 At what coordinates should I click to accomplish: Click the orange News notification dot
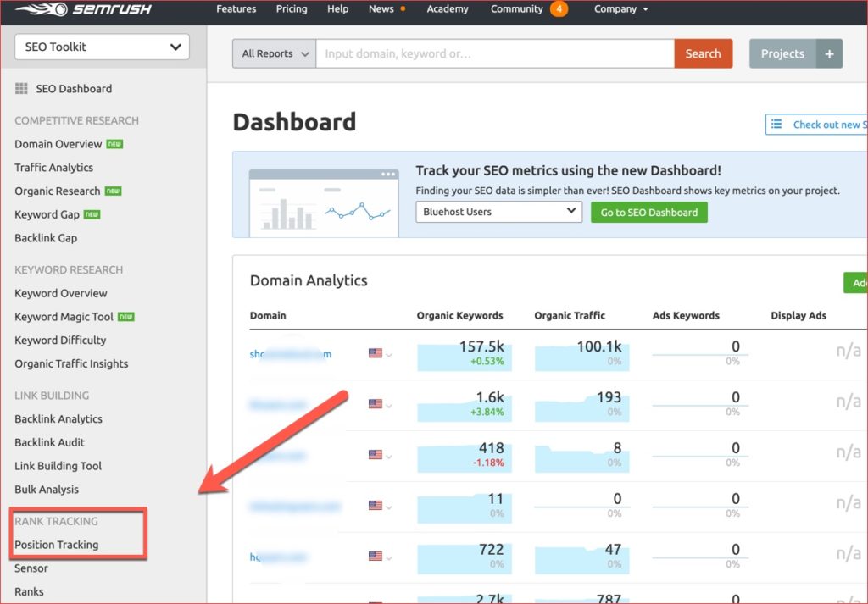pyautogui.click(x=403, y=8)
